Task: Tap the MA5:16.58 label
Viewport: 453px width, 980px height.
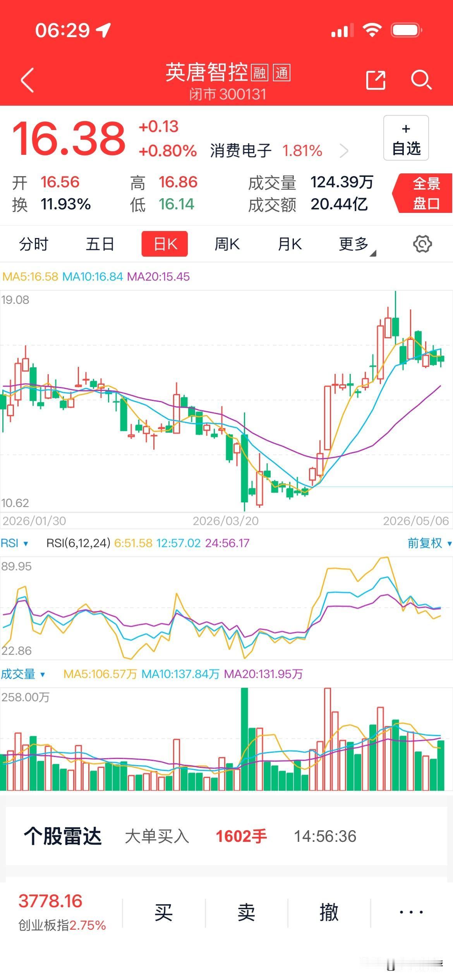Action: (30, 277)
